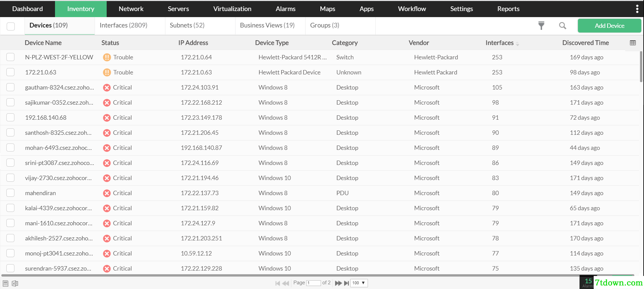
Task: Open device link srini-pt3087.csez.zohoco...
Action: [60, 163]
